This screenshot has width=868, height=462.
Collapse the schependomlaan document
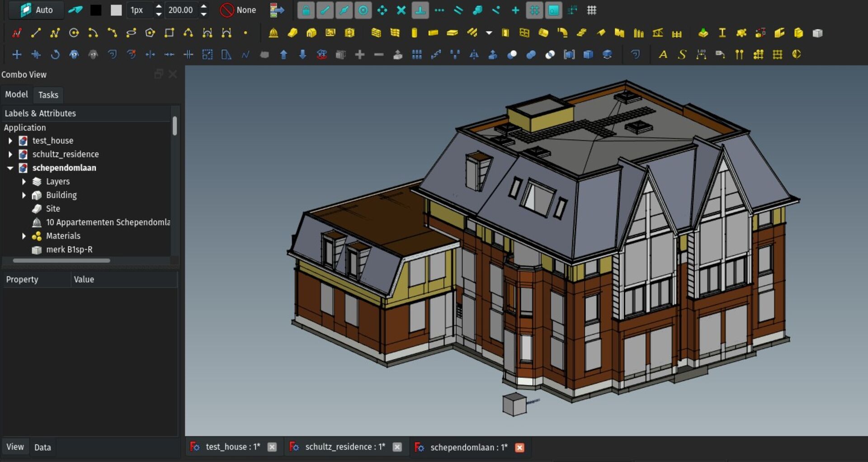[10, 168]
